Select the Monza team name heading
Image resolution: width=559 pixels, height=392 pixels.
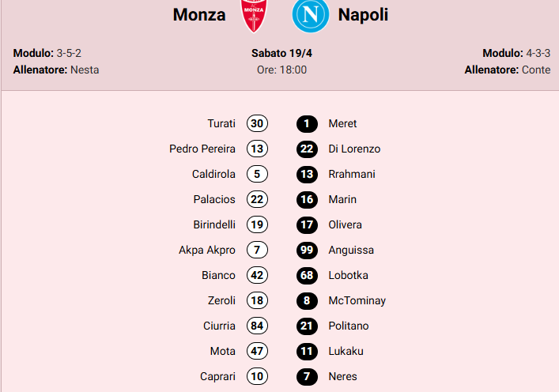[x=198, y=15]
